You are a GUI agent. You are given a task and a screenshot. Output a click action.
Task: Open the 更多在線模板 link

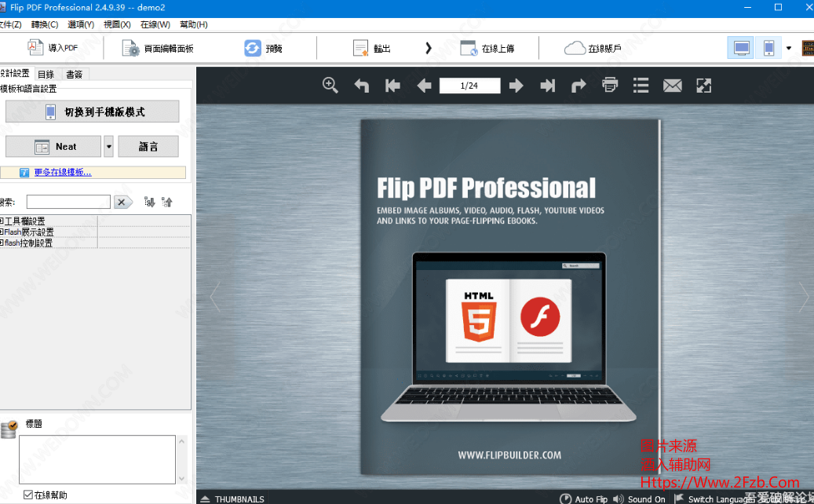63,173
